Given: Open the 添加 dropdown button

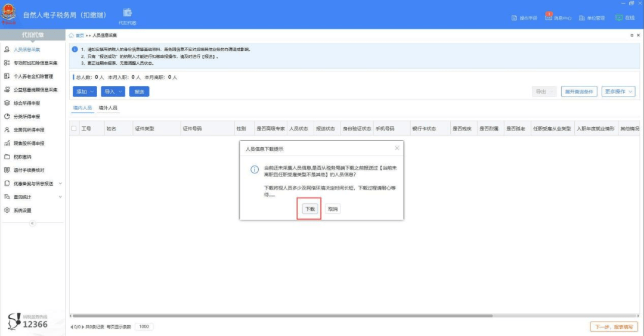Looking at the screenshot, I should click(84, 92).
